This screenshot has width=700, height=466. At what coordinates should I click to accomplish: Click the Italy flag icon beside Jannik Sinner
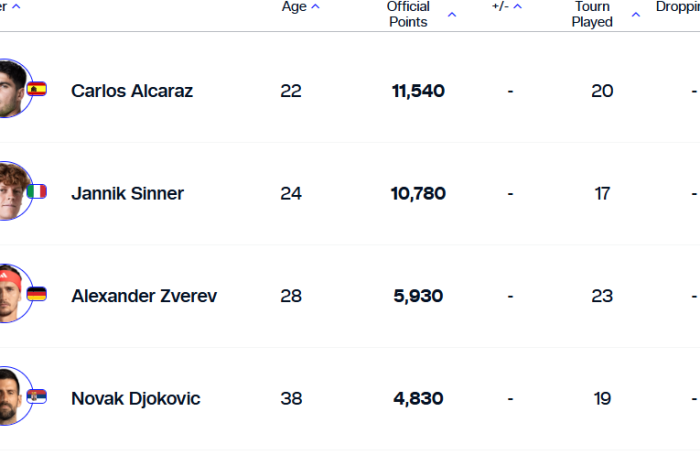(37, 192)
